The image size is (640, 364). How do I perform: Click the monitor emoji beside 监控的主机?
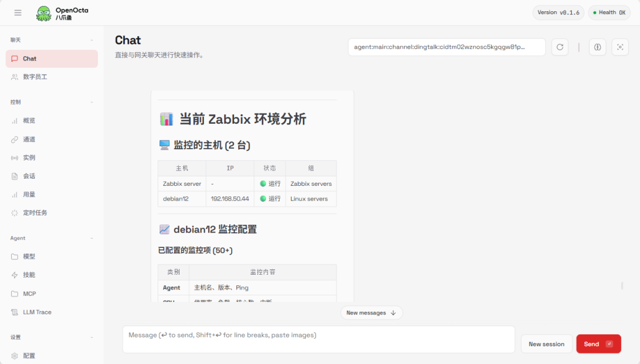[x=164, y=145]
